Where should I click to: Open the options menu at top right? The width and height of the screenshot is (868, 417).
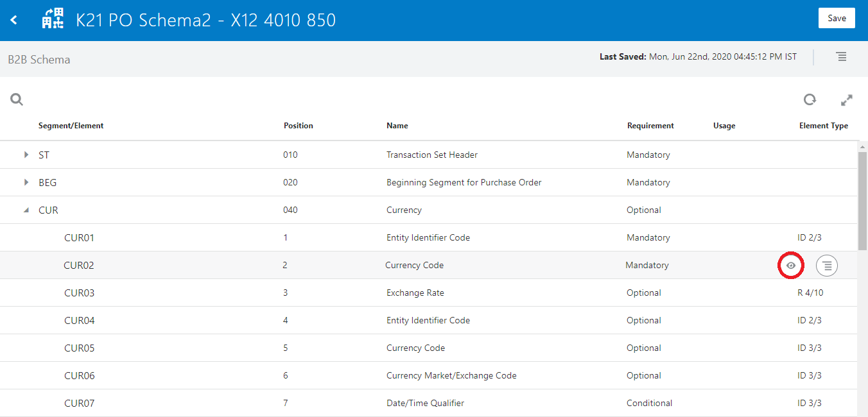point(842,56)
